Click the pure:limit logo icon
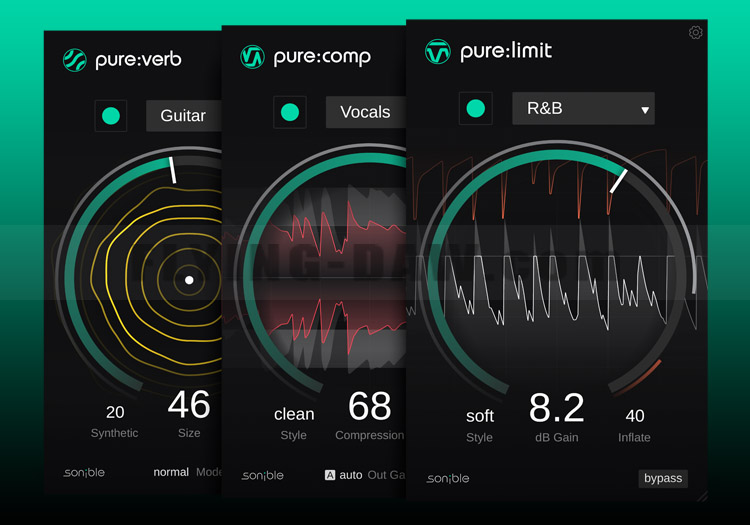This screenshot has width=750, height=525. [438, 52]
